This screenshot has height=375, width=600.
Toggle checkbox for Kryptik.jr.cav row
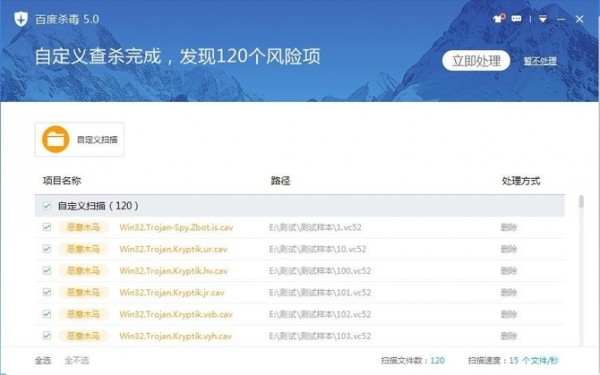click(47, 292)
